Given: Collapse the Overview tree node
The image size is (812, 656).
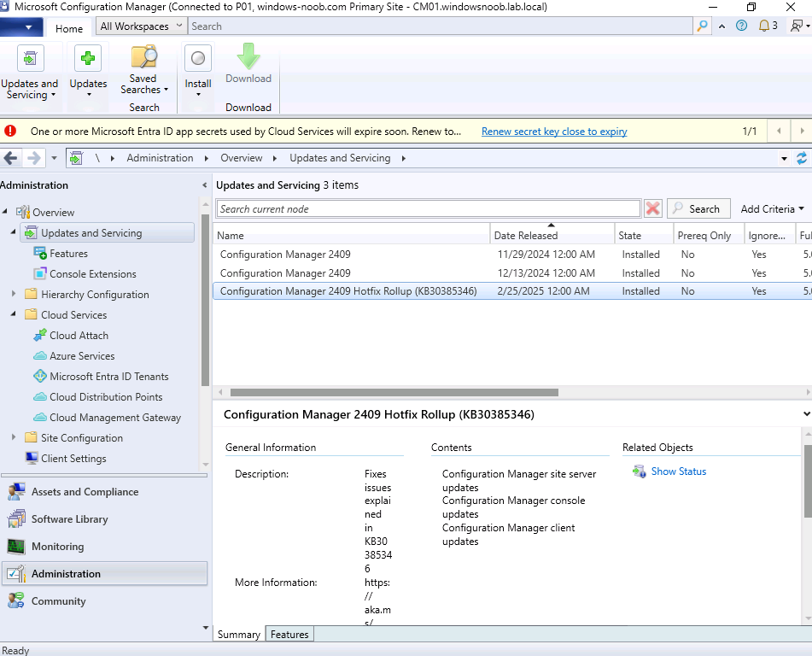Looking at the screenshot, I should (x=5, y=211).
